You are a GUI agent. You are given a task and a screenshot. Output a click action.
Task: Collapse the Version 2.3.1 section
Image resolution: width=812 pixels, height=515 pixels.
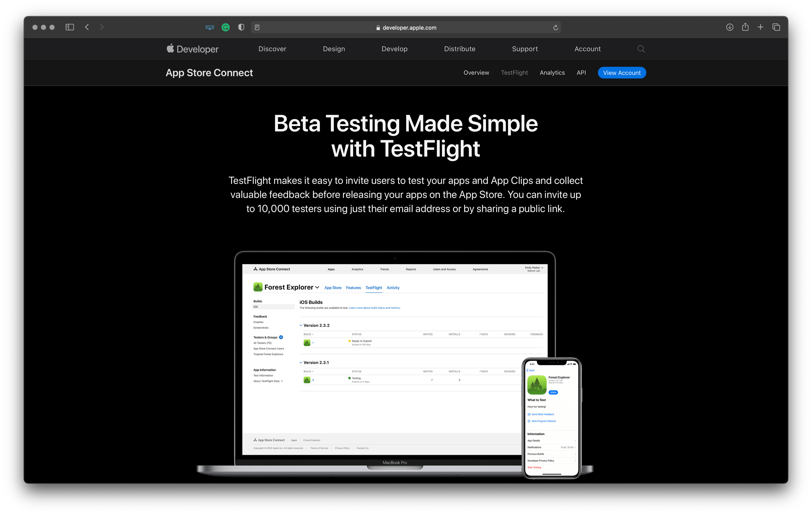coord(301,362)
